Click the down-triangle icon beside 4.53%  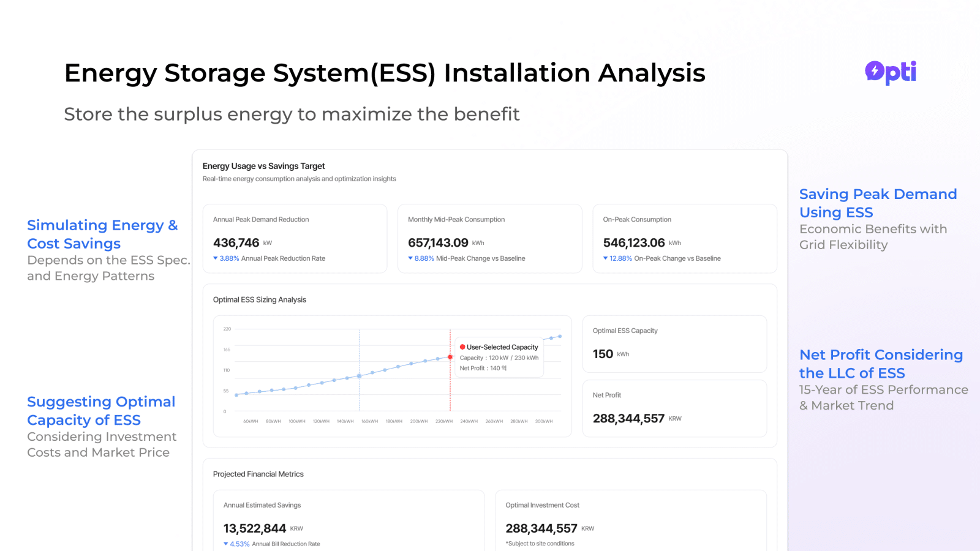click(226, 544)
